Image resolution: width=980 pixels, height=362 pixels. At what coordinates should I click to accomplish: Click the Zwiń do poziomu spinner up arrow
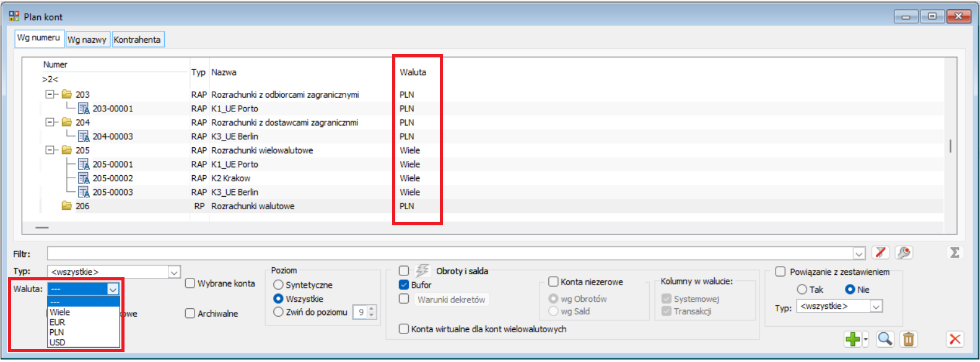(372, 309)
